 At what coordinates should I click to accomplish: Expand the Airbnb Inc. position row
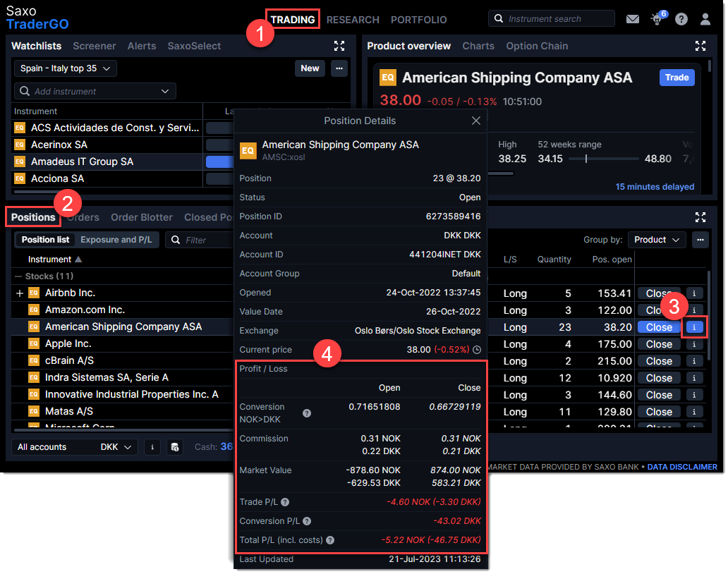(x=20, y=293)
